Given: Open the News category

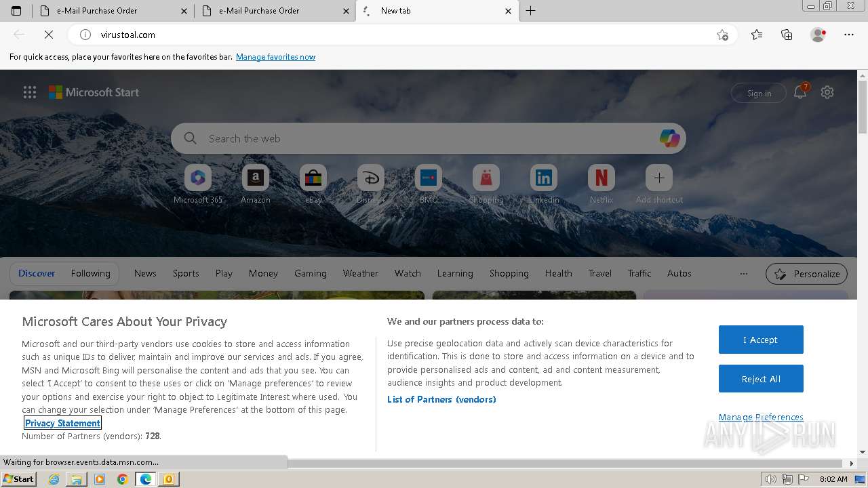Looking at the screenshot, I should tap(145, 274).
